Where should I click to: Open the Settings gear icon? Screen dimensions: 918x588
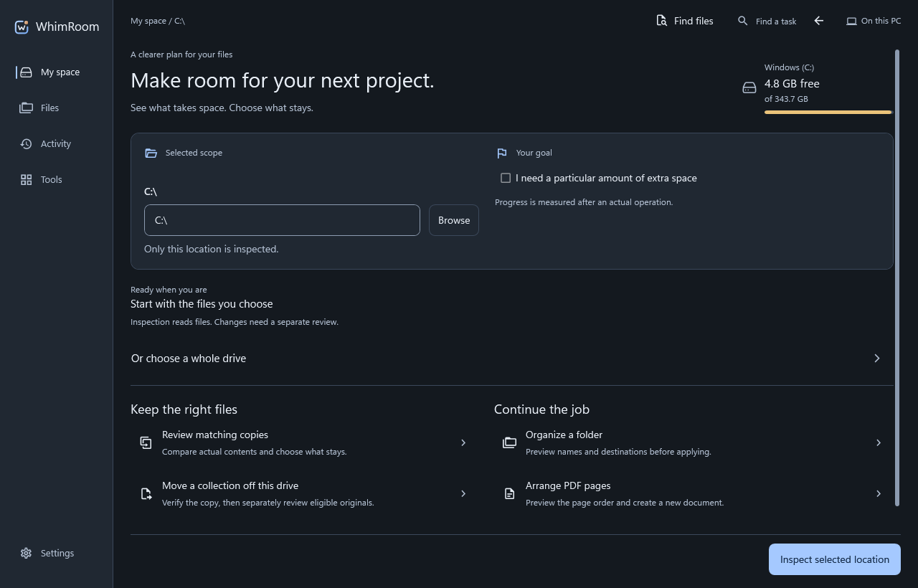[26, 553]
